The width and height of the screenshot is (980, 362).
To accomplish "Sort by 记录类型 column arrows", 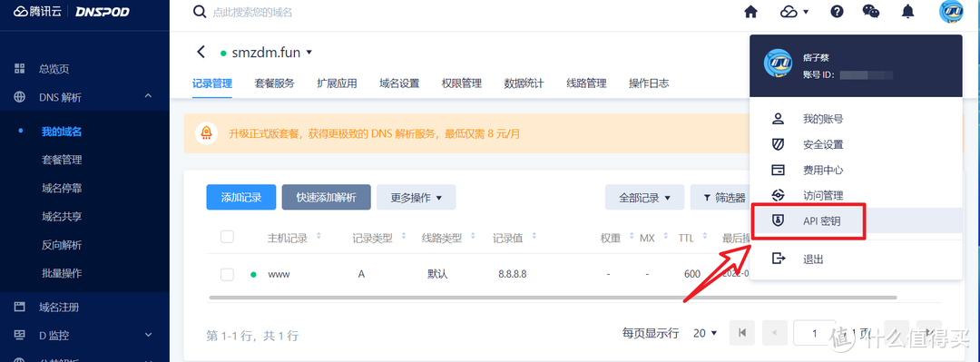I will tap(403, 237).
